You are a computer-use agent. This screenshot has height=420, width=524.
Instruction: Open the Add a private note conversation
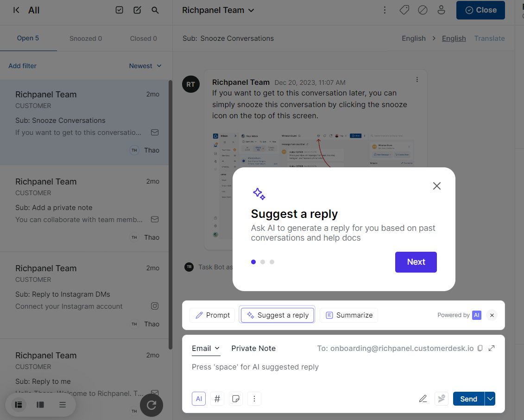[x=84, y=208]
